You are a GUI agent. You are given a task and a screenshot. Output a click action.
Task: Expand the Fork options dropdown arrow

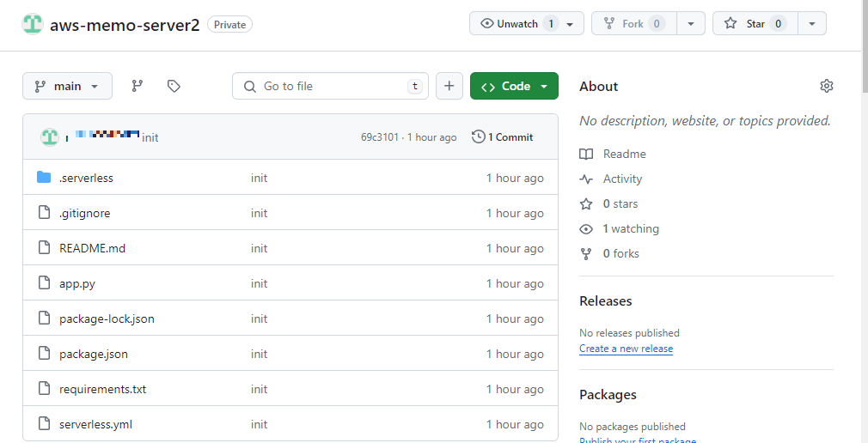691,24
